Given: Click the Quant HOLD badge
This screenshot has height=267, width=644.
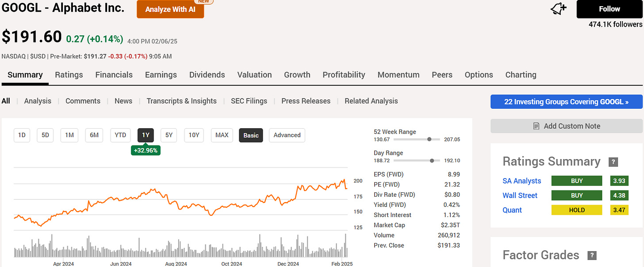Looking at the screenshot, I should [577, 210].
